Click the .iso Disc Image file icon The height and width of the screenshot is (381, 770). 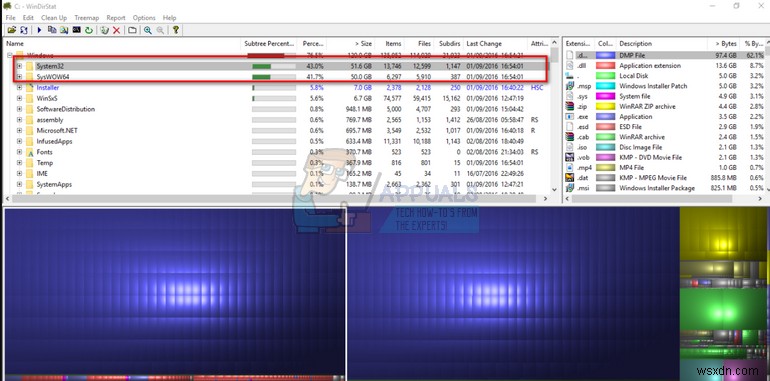570,147
